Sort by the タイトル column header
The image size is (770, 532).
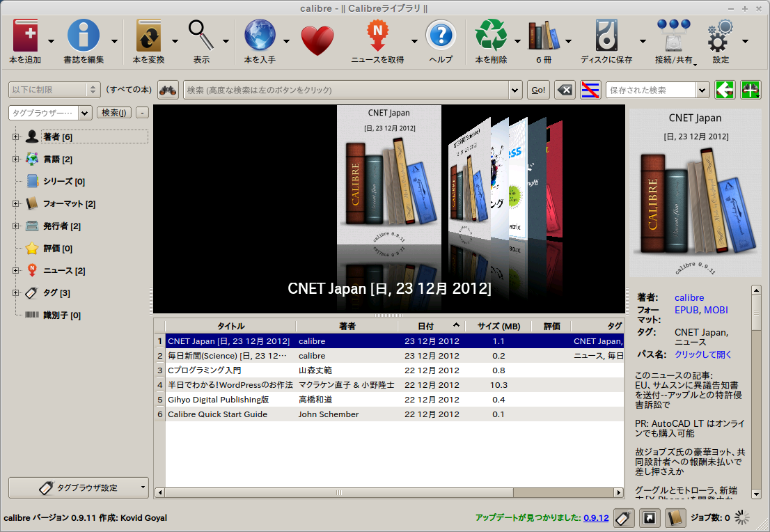[231, 326]
